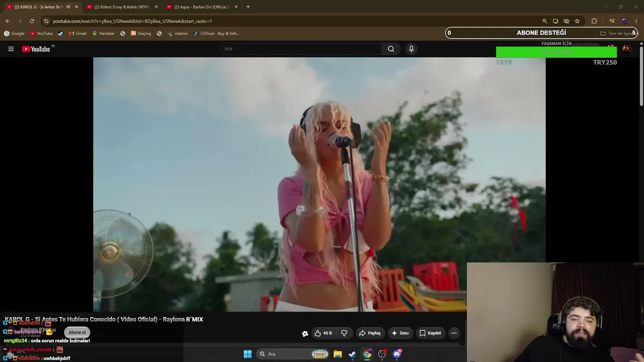This screenshot has width=644, height=362.
Task: Click the address bar URL
Action: click(132, 21)
